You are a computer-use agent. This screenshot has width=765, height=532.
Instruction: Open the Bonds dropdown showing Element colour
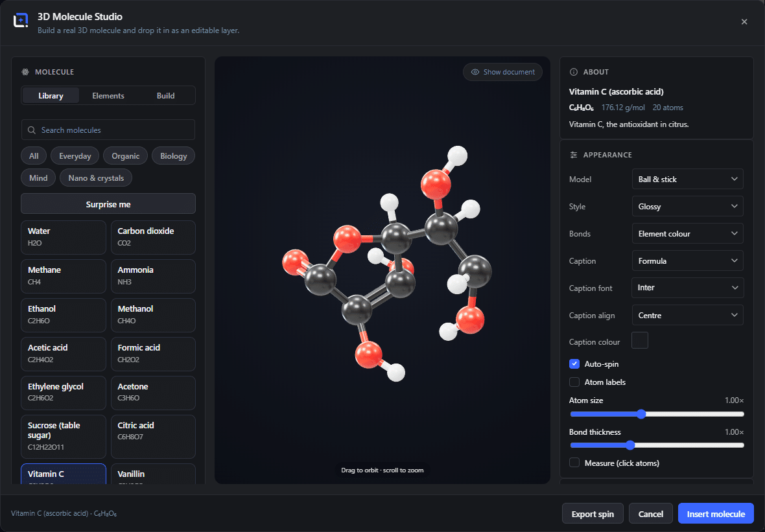687,233
